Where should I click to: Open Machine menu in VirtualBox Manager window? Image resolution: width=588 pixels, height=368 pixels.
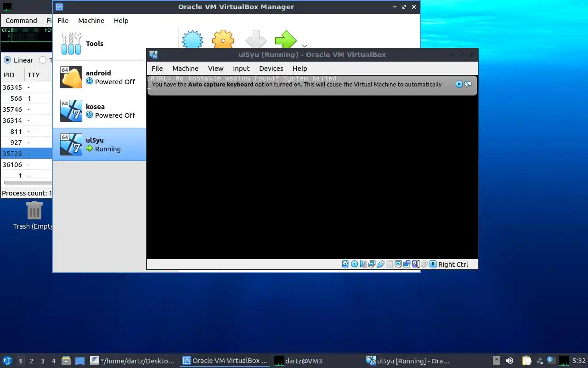91,21
